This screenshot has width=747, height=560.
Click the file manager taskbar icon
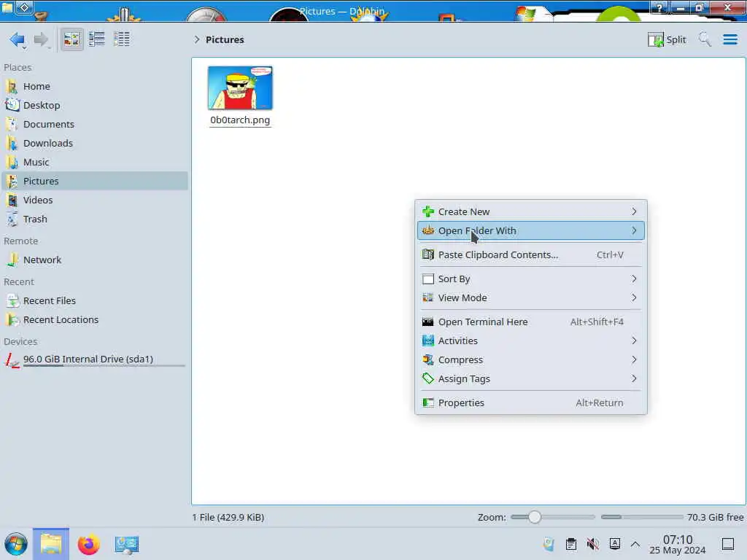(51, 544)
